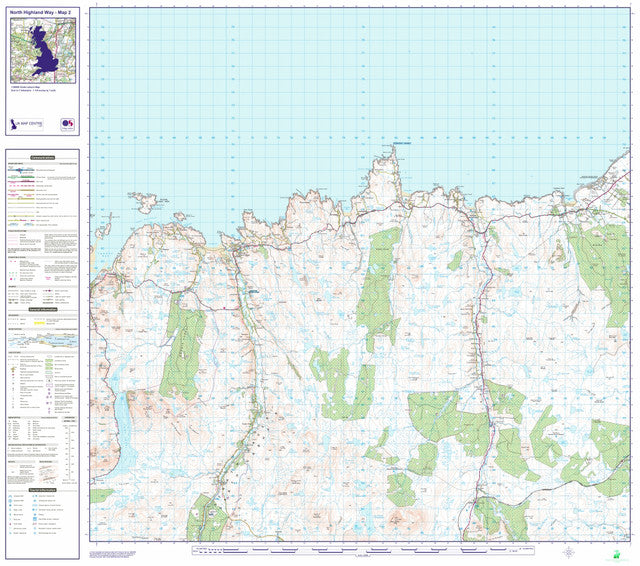The width and height of the screenshot is (640, 566).
Task: Click the compass rose below the map
Action: (568, 551)
